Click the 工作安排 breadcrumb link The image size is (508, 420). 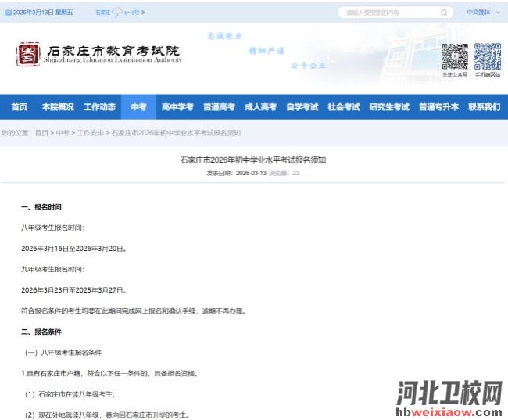[x=90, y=133]
